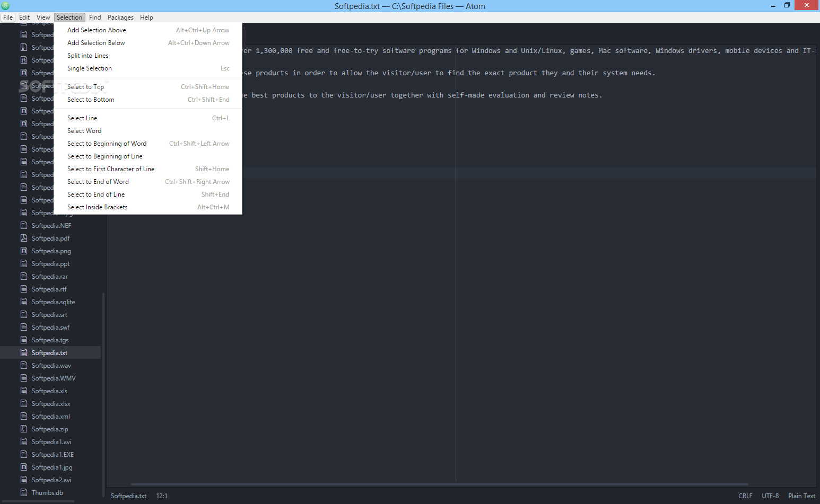Open the View menu
The width and height of the screenshot is (820, 504).
pos(43,17)
